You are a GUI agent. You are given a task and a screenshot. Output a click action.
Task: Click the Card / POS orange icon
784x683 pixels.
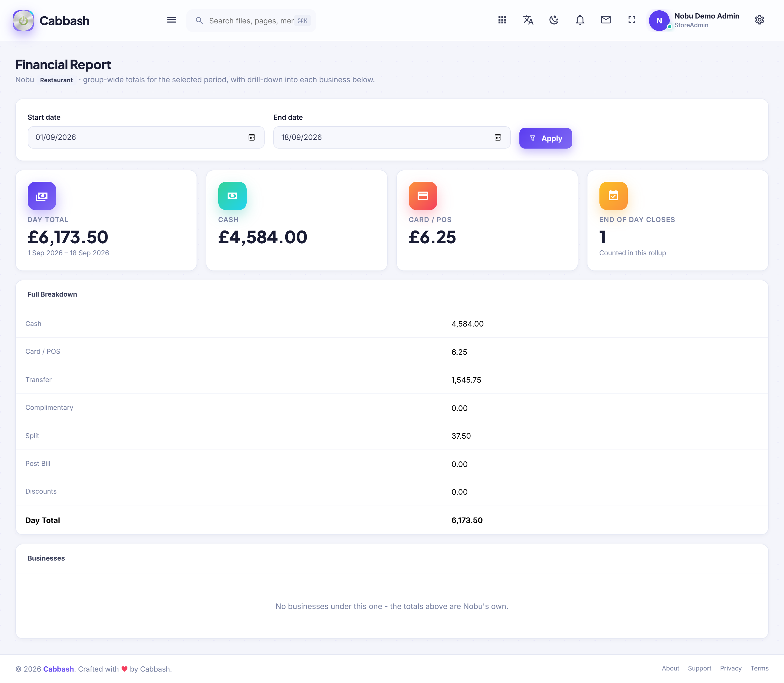pos(423,196)
